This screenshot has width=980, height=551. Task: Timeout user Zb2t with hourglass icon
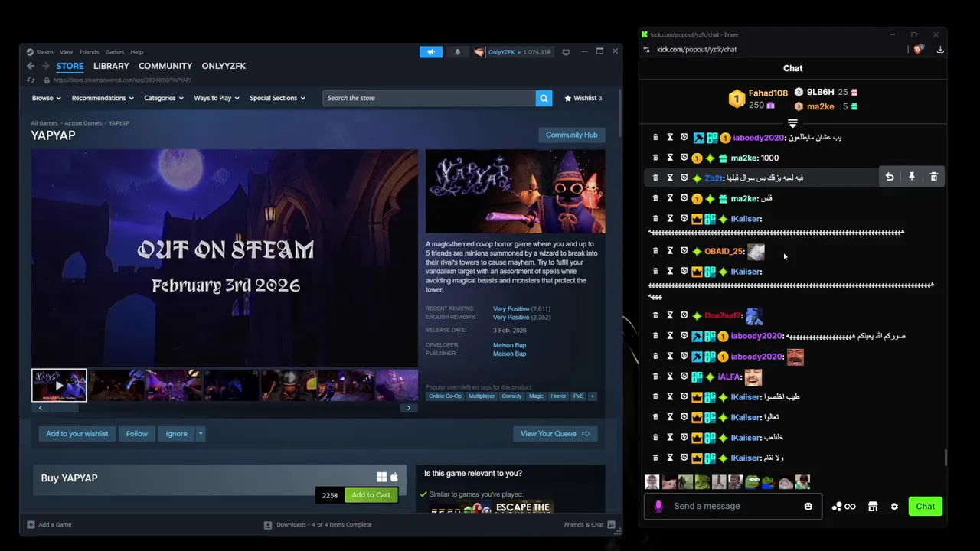pos(670,178)
